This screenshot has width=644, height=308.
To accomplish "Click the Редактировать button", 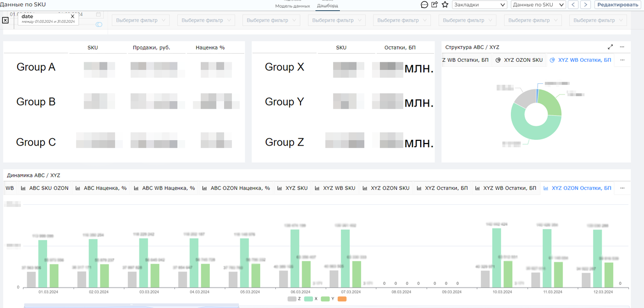I will point(618,4).
